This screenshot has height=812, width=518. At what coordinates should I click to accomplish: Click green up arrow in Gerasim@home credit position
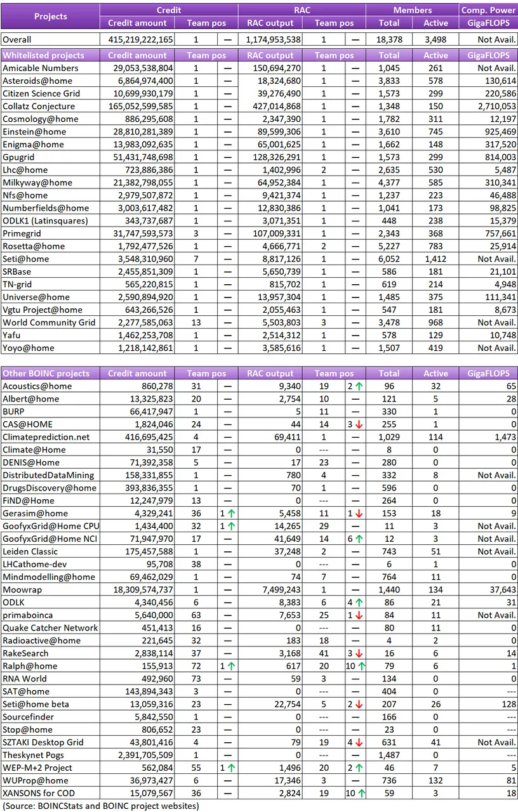tap(232, 513)
